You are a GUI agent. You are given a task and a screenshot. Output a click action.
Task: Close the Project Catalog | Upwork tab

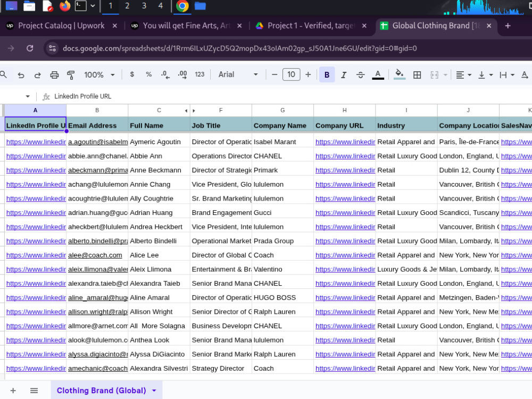pos(115,26)
